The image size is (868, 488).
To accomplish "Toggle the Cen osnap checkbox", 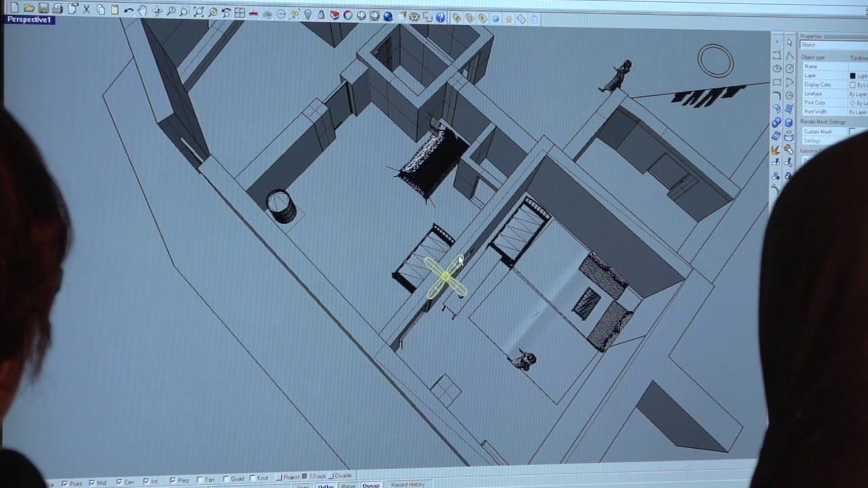I will 119,483.
